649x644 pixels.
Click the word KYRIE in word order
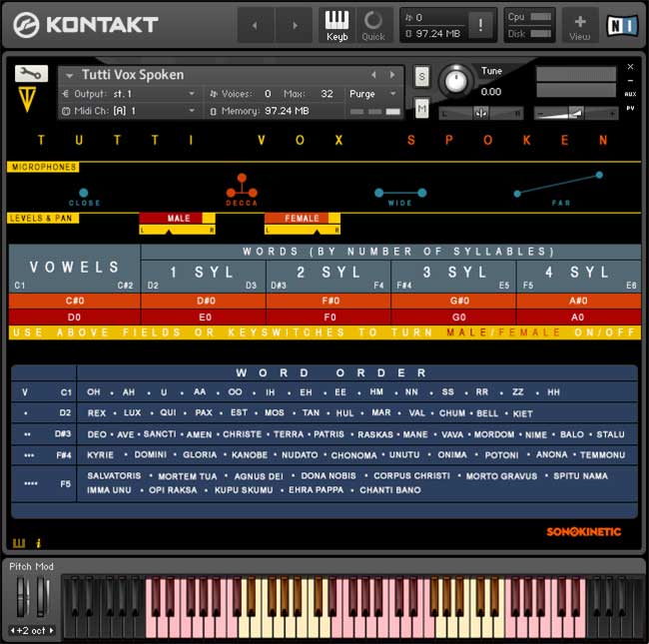[x=100, y=455]
